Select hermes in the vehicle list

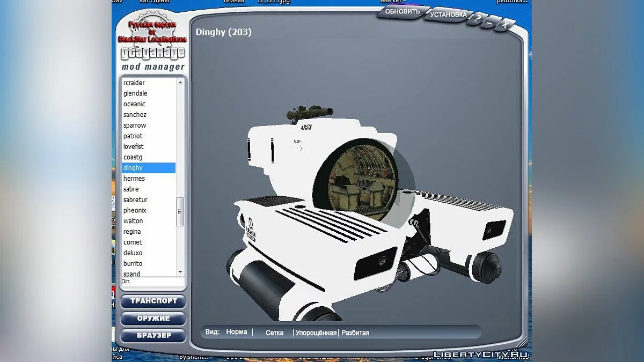134,179
